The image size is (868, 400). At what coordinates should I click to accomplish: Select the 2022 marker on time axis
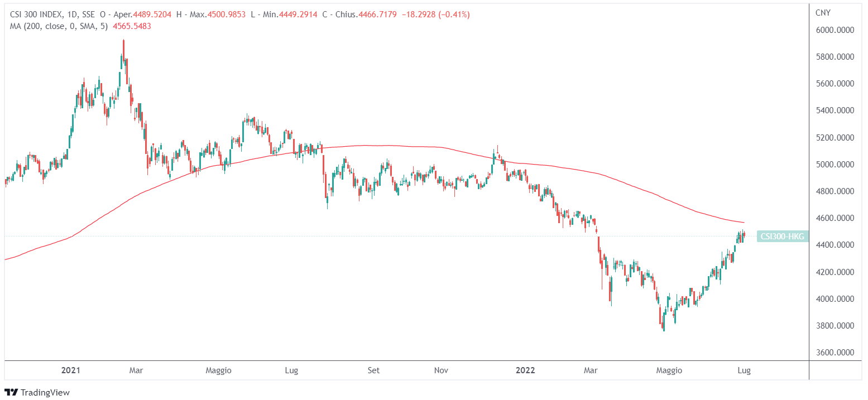tap(525, 370)
